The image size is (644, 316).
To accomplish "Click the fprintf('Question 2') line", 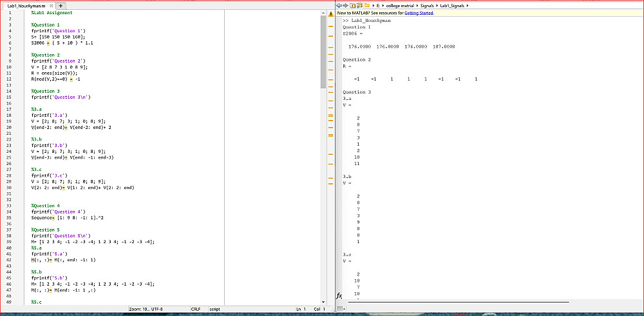I will tap(59, 61).
